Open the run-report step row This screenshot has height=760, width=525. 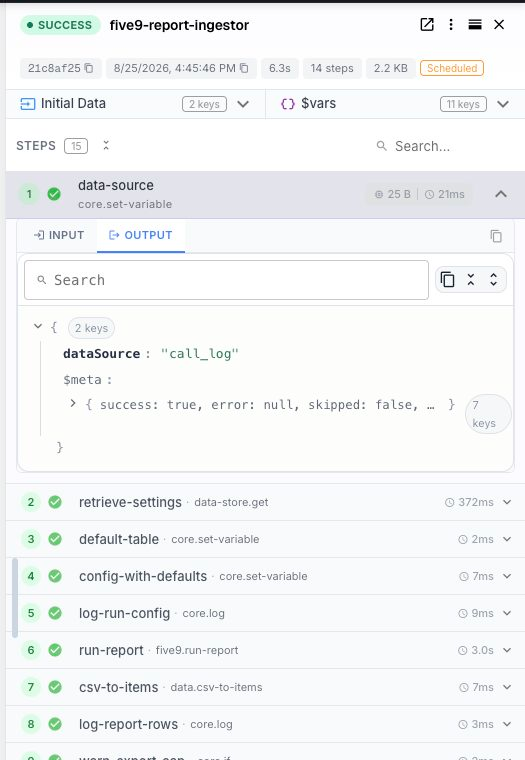tap(266, 650)
